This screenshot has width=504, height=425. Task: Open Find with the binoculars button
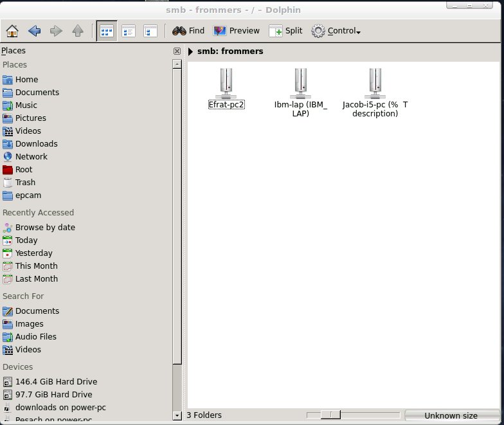tap(188, 31)
